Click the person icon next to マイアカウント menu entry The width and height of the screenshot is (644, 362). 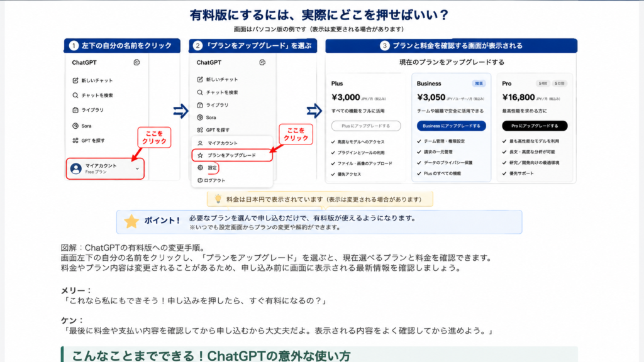[200, 143]
